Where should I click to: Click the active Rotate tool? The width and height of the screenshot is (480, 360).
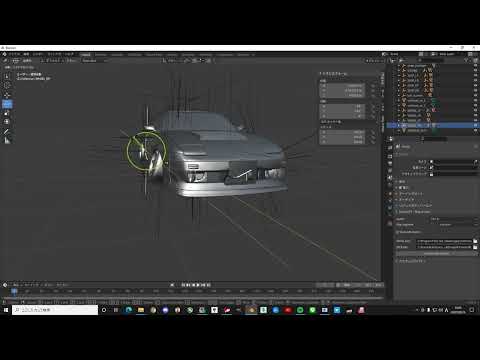pyautogui.click(x=7, y=104)
